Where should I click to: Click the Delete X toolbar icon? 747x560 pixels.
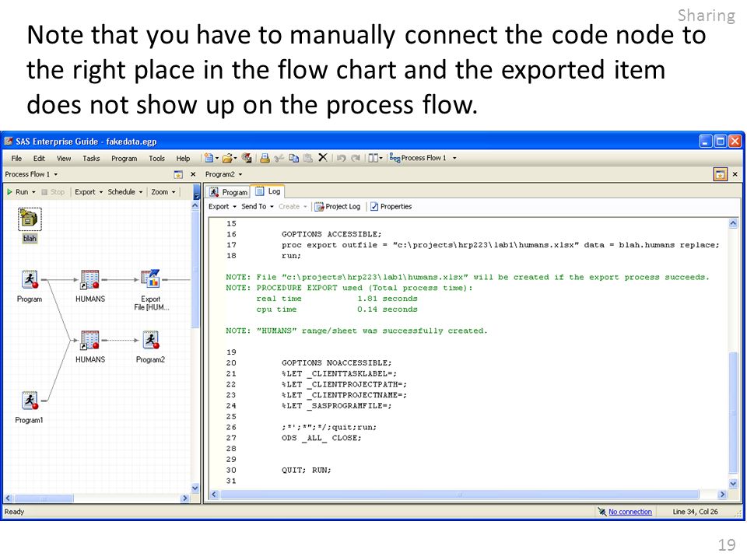pos(322,157)
